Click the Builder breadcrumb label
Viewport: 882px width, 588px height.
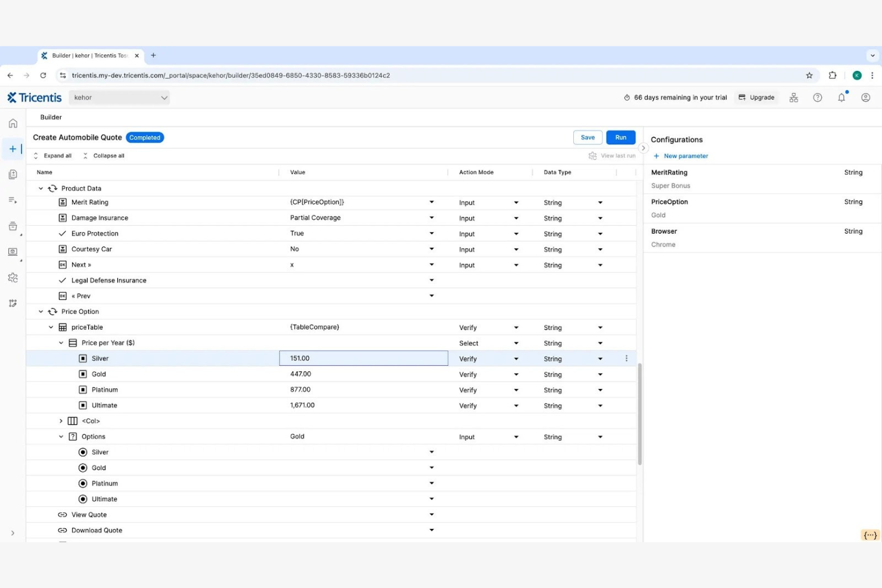pos(51,117)
